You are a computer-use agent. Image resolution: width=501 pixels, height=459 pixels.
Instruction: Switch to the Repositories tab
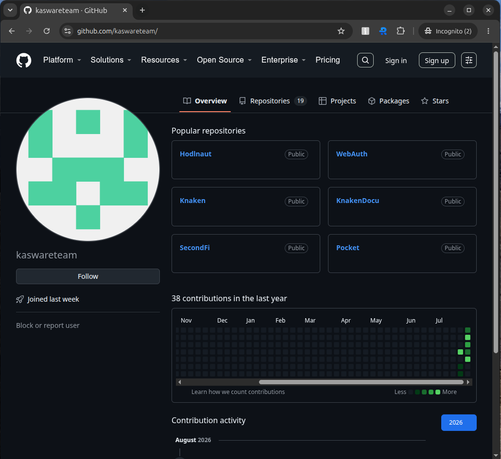point(273,101)
